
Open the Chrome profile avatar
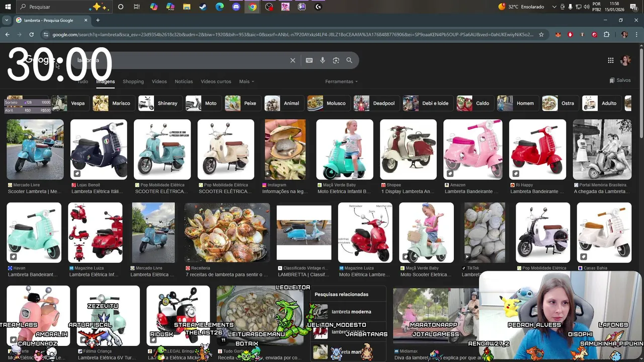(x=624, y=35)
